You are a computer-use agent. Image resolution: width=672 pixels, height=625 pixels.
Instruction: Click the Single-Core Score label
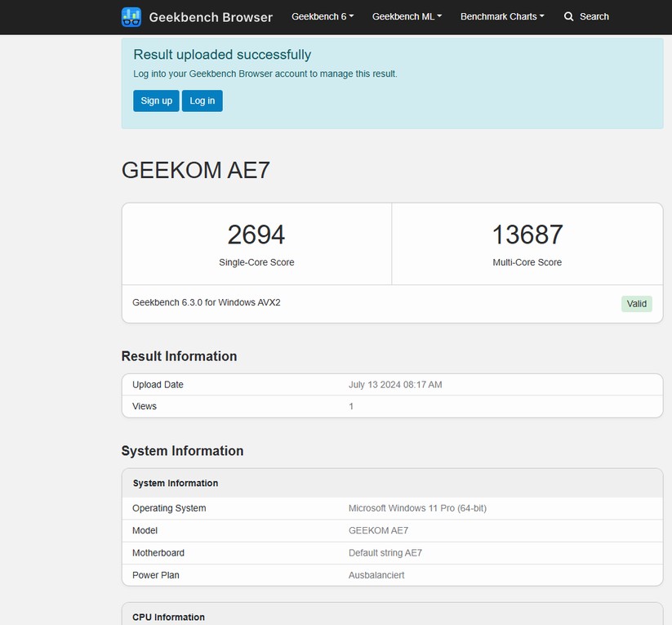(256, 262)
